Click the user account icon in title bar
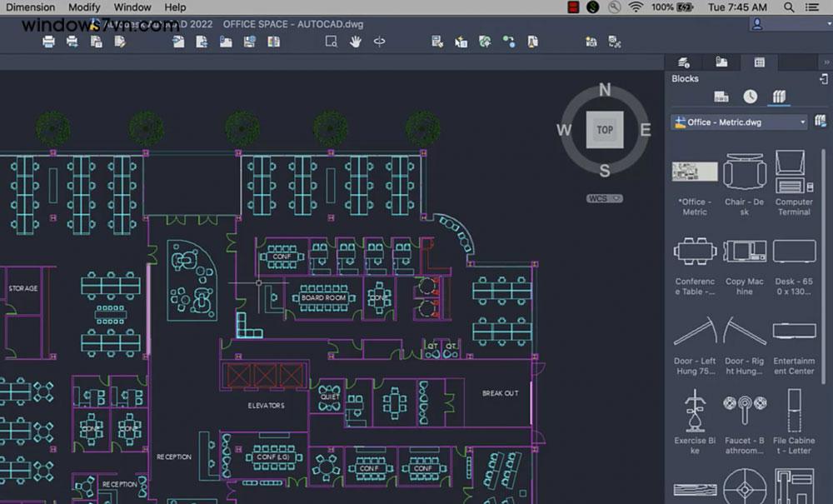This screenshot has height=504, width=833. (x=757, y=24)
